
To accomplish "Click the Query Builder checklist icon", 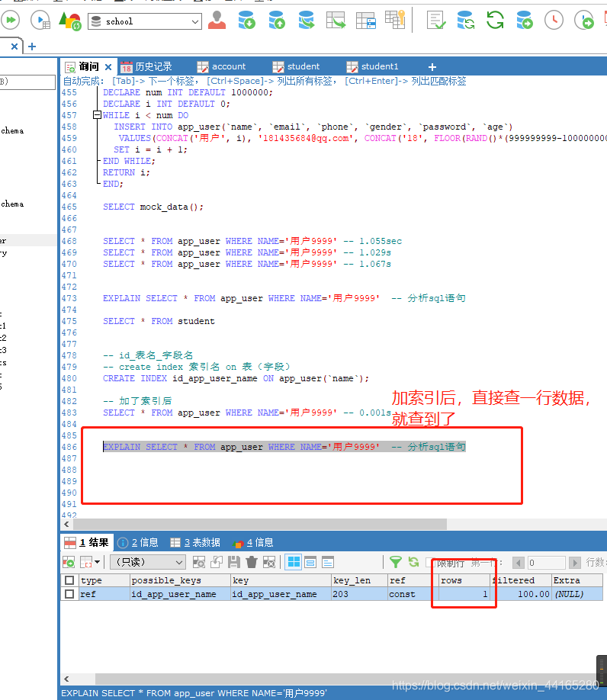I will click(x=436, y=20).
